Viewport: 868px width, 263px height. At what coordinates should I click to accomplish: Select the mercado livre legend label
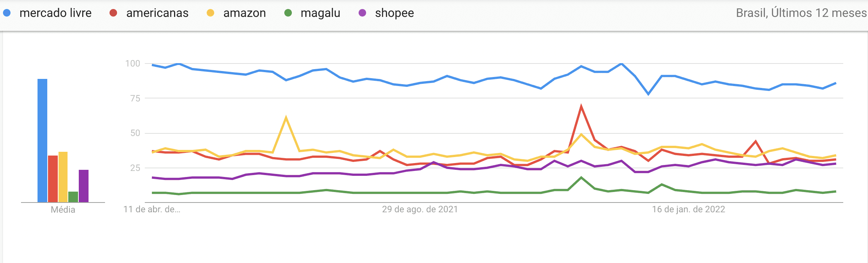[x=56, y=13]
